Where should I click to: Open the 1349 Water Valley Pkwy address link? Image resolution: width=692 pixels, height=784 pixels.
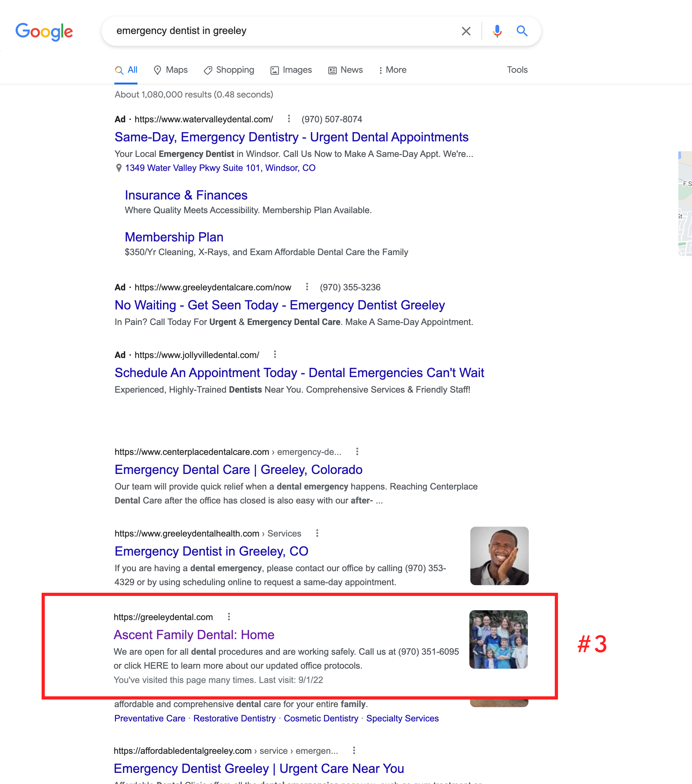[x=220, y=168]
